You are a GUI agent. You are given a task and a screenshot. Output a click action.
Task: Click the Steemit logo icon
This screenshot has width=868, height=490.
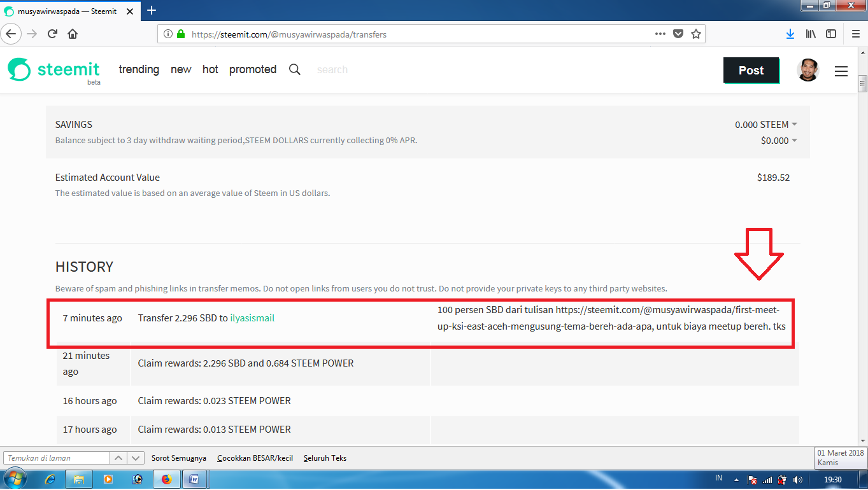point(19,69)
